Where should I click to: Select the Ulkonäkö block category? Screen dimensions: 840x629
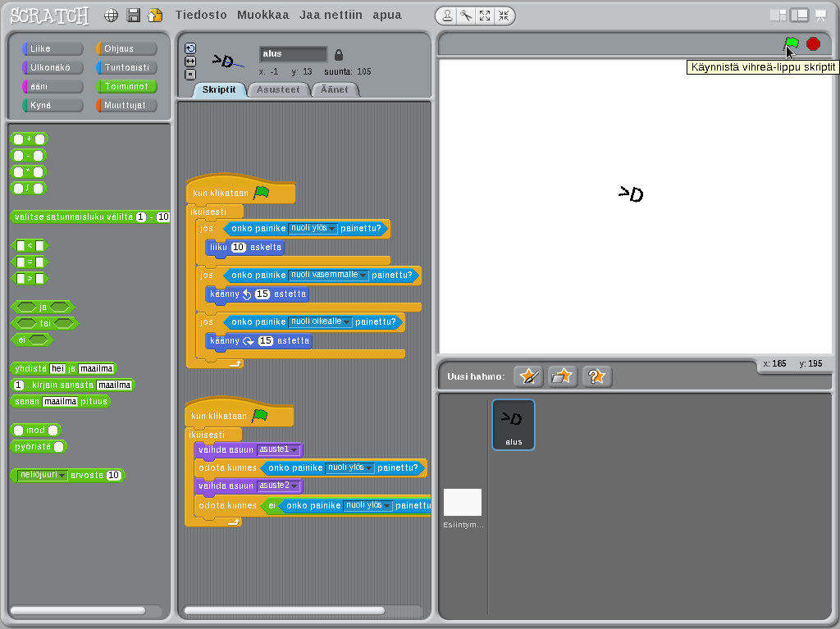coord(52,67)
